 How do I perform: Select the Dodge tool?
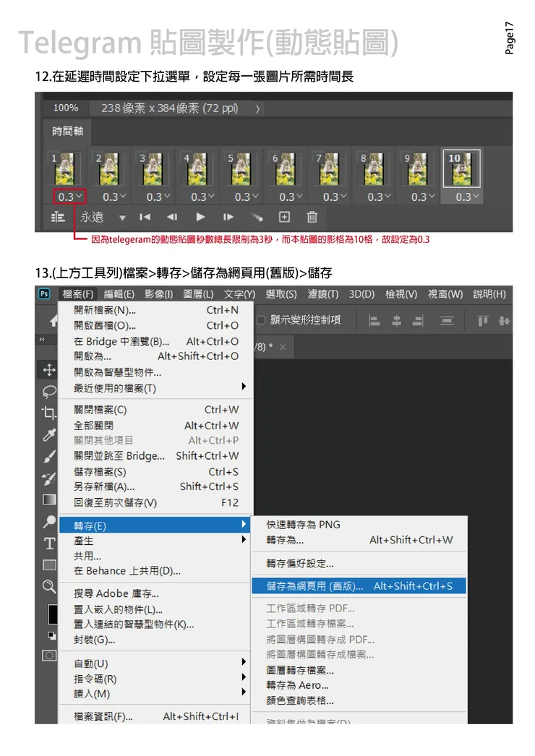point(48,521)
